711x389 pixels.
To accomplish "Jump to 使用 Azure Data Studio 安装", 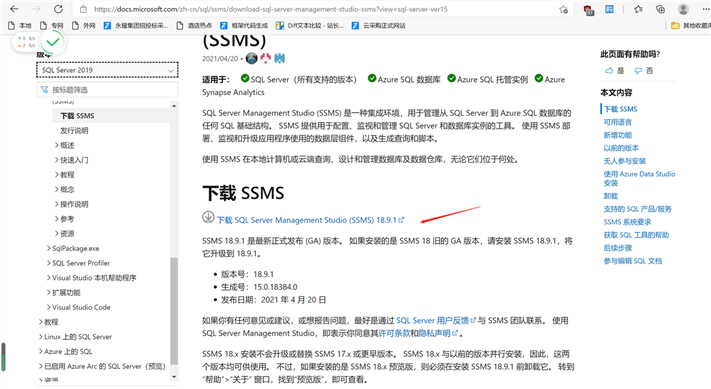I will click(639, 178).
